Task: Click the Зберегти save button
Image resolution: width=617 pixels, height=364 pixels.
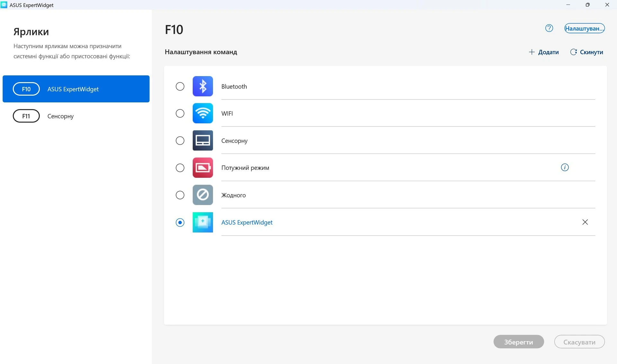Action: pyautogui.click(x=519, y=342)
